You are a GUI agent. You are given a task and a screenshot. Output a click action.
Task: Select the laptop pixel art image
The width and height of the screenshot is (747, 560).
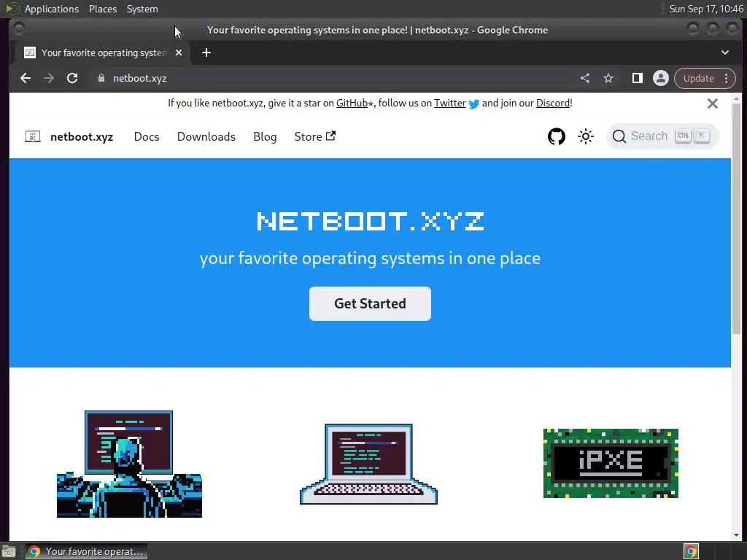tap(368, 464)
